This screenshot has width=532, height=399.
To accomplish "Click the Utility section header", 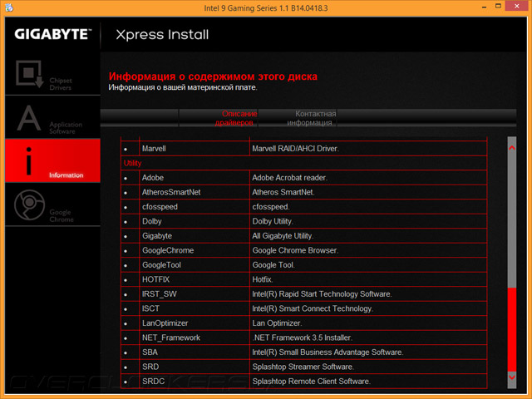I will [132, 163].
